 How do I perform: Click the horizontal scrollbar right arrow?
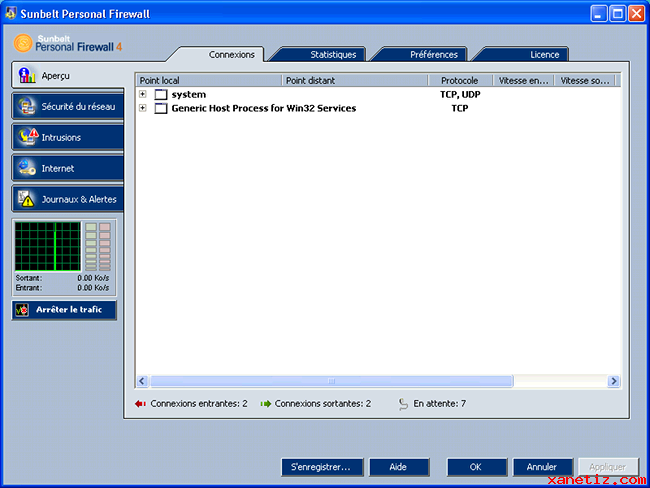[614, 381]
